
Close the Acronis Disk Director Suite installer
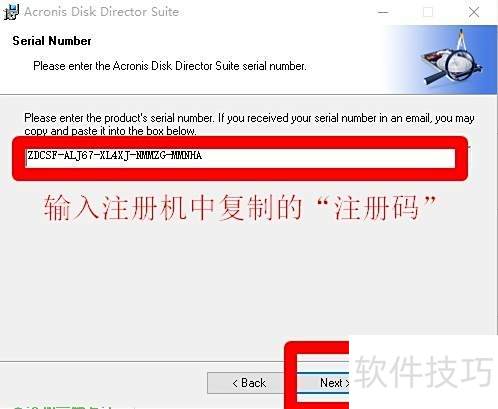click(x=474, y=12)
